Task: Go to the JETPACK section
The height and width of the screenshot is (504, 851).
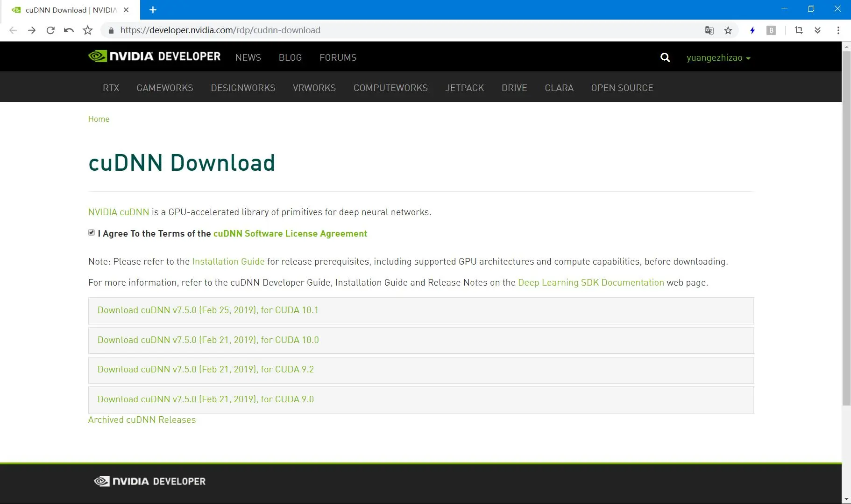Action: [x=465, y=88]
